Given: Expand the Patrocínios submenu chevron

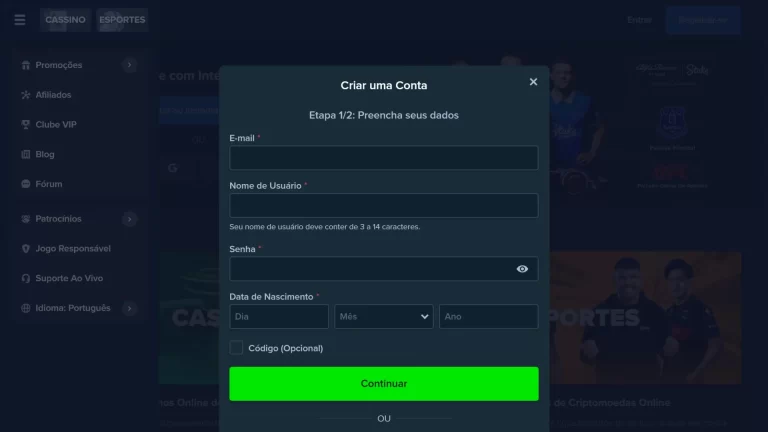Looking at the screenshot, I should pos(129,219).
